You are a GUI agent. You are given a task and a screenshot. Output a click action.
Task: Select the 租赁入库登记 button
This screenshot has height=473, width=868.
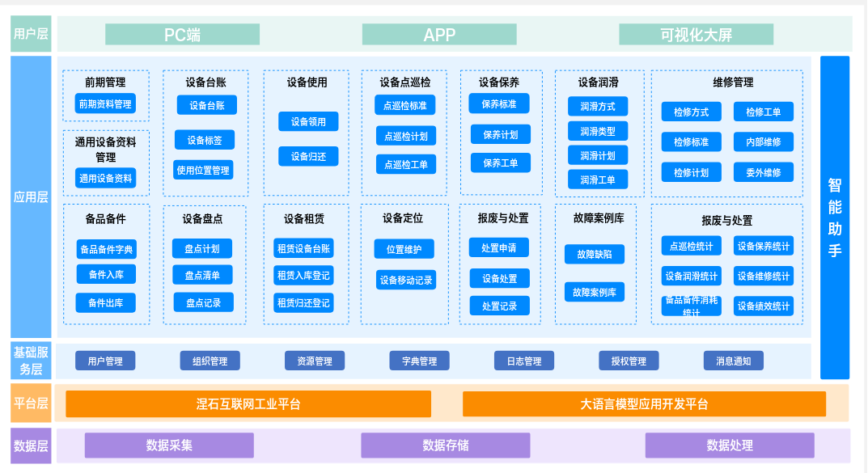point(303,276)
